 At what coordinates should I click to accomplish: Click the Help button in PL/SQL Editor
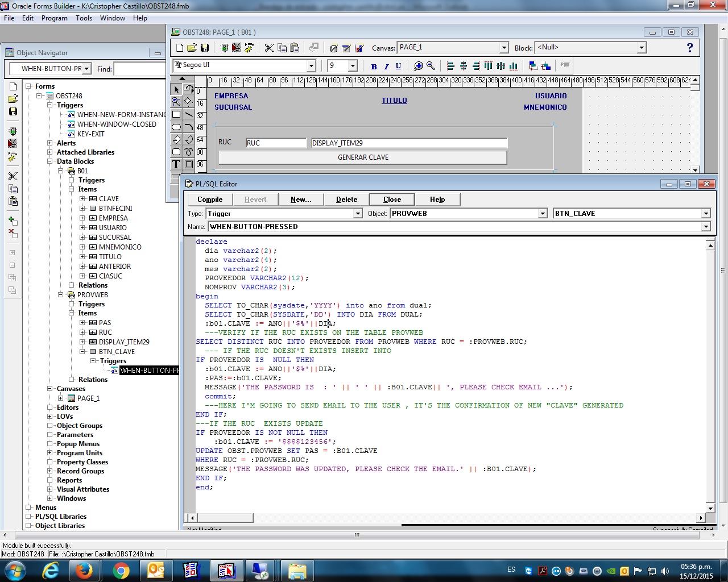[437, 199]
